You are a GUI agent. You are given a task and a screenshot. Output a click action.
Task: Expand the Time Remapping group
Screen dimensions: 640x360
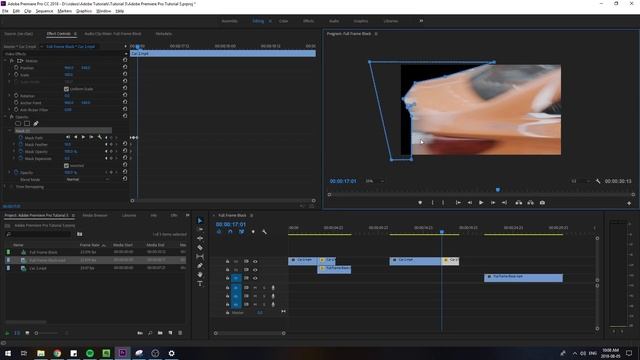pos(5,187)
